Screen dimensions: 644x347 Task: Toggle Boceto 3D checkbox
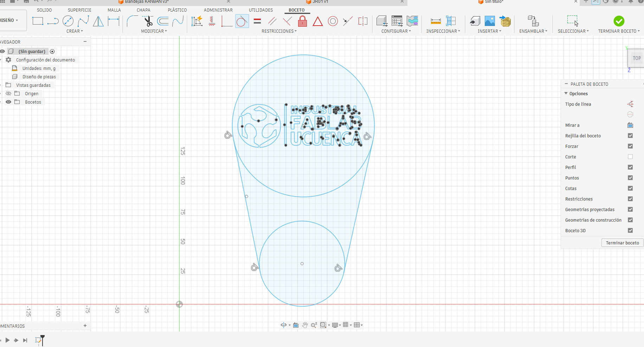(x=630, y=230)
